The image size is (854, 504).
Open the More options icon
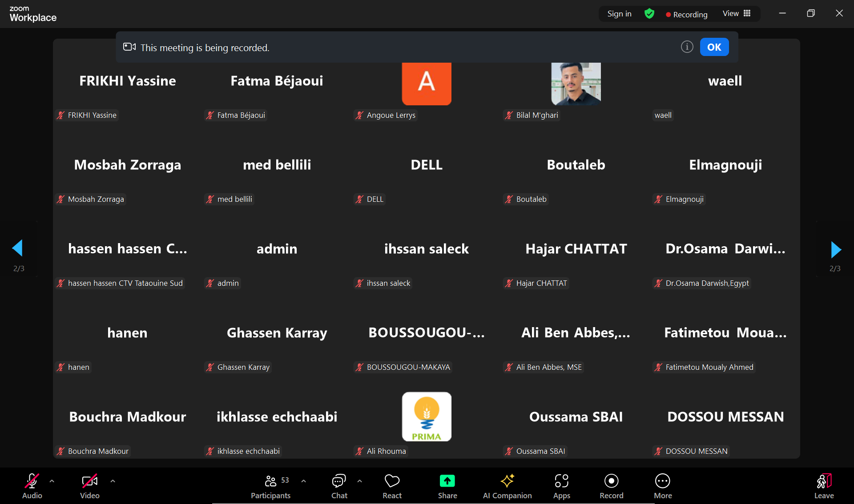662,481
